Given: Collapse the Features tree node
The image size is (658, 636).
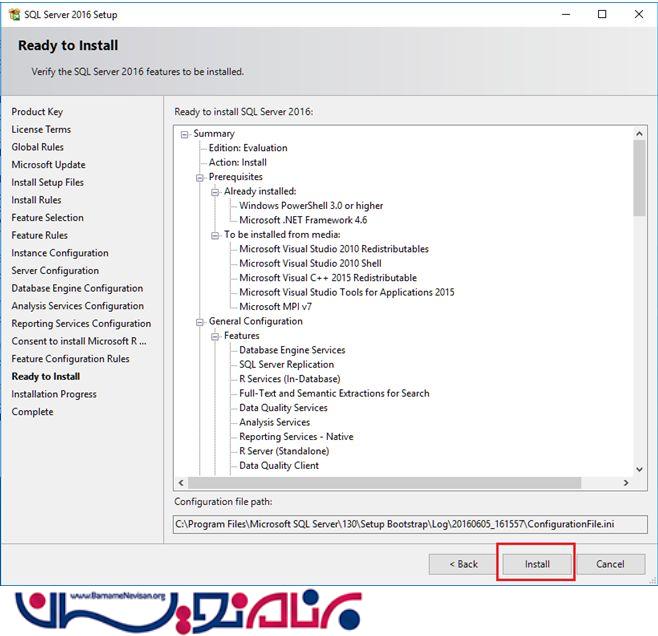Looking at the screenshot, I should click(x=215, y=336).
